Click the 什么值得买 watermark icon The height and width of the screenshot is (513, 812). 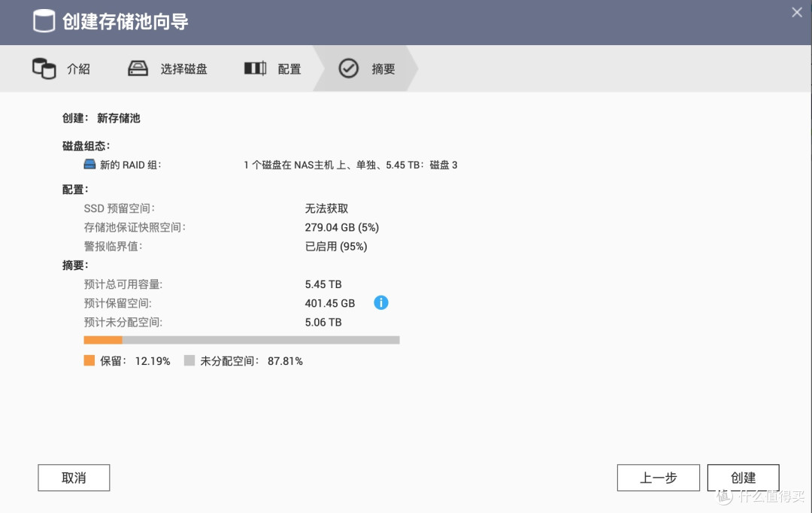point(723,497)
